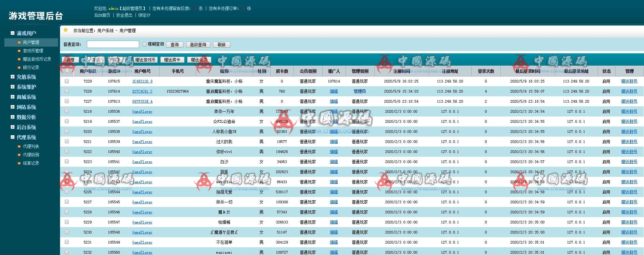Open user account link 3C4B3126_9
Image resolution: width=644 pixels, height=255 pixels.
pos(142,81)
